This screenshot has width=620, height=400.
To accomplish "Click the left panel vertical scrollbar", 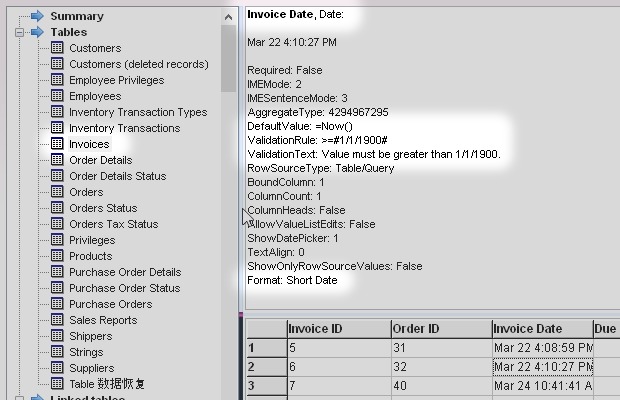I will coord(229,60).
